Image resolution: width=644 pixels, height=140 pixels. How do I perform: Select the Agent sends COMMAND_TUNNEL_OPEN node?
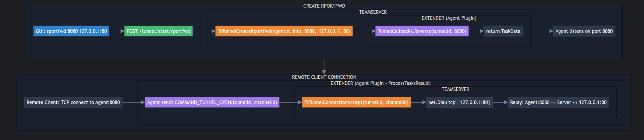[212, 102]
